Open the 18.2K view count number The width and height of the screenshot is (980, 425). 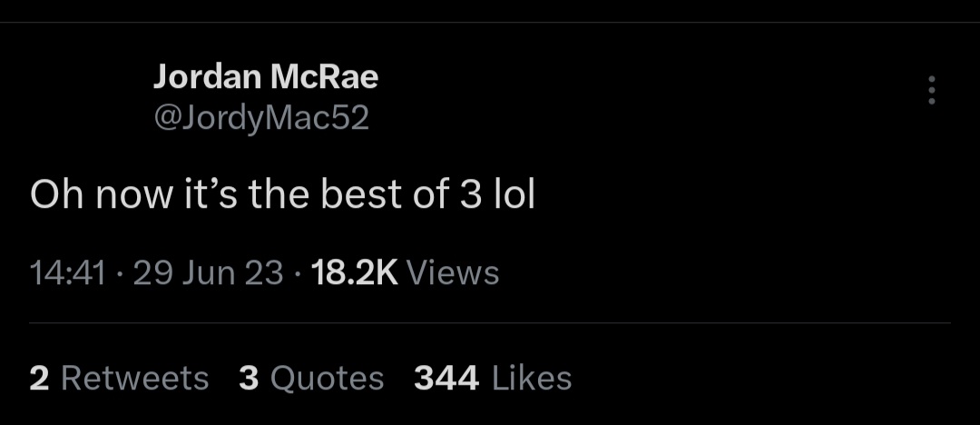(354, 272)
